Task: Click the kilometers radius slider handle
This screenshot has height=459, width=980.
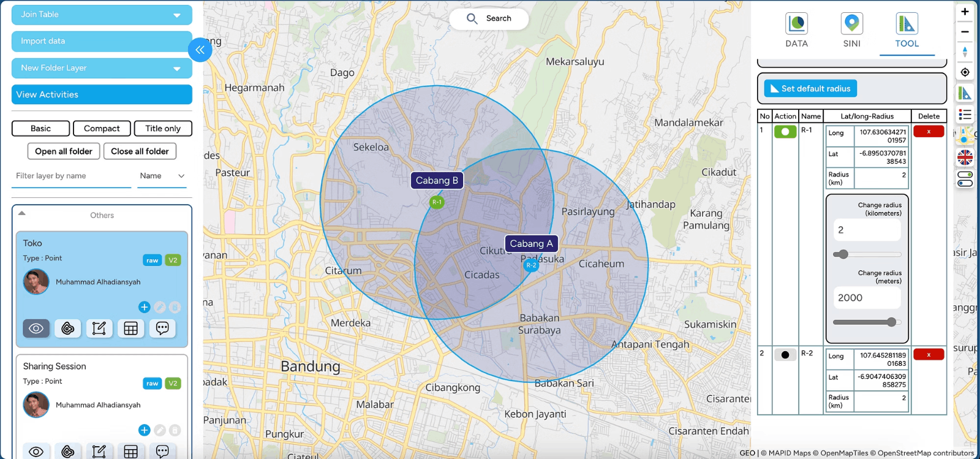Action: [x=843, y=254]
